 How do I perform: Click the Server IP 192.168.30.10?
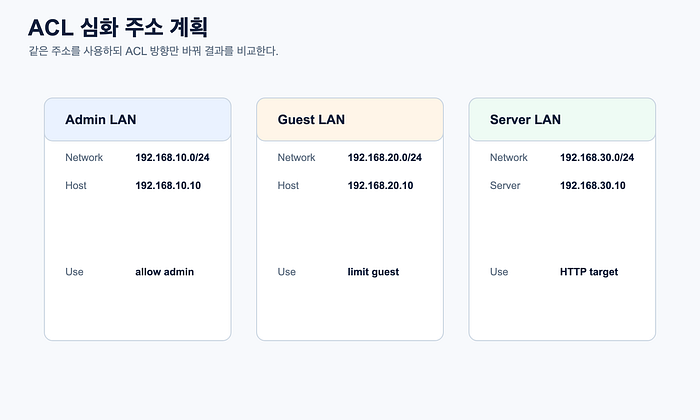point(592,186)
